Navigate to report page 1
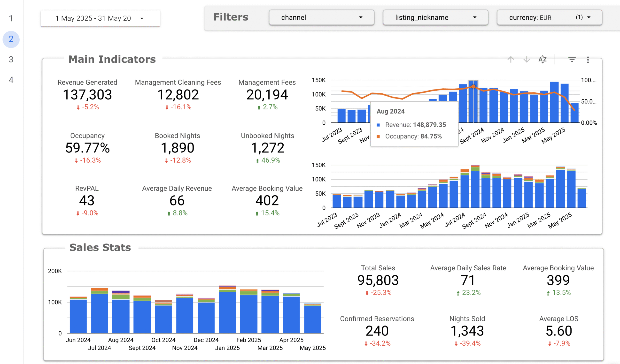Image resolution: width=620 pixels, height=364 pixels. pos(11,18)
